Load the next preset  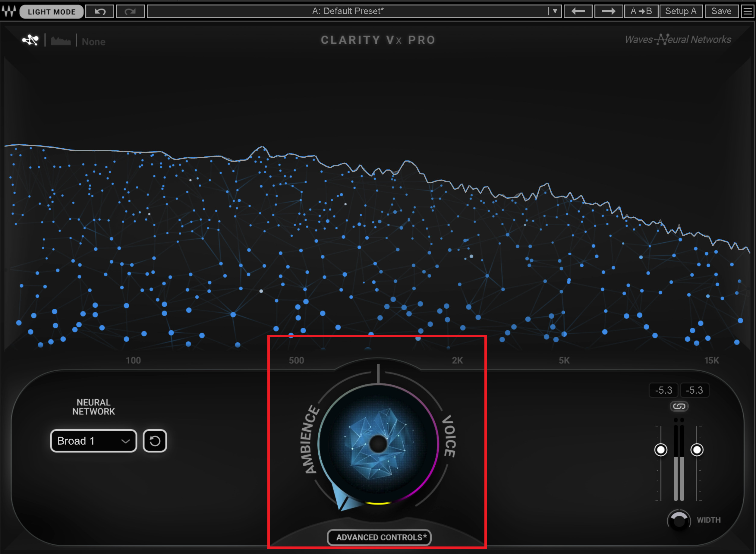click(x=608, y=11)
